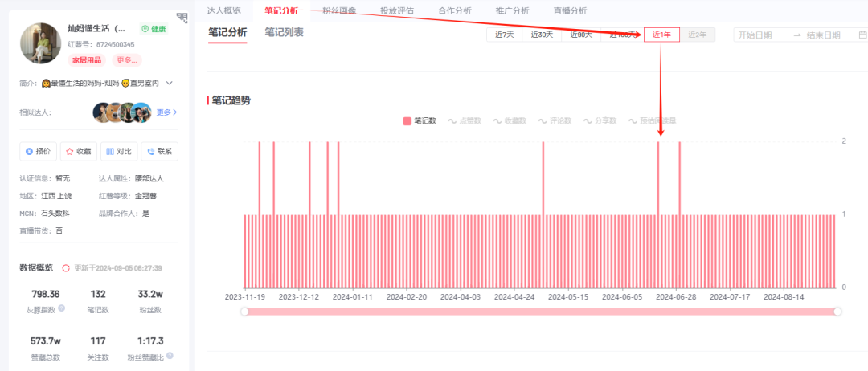868x371 pixels.
Task: Toggle the 点赞数 legend series
Action: [x=465, y=120]
